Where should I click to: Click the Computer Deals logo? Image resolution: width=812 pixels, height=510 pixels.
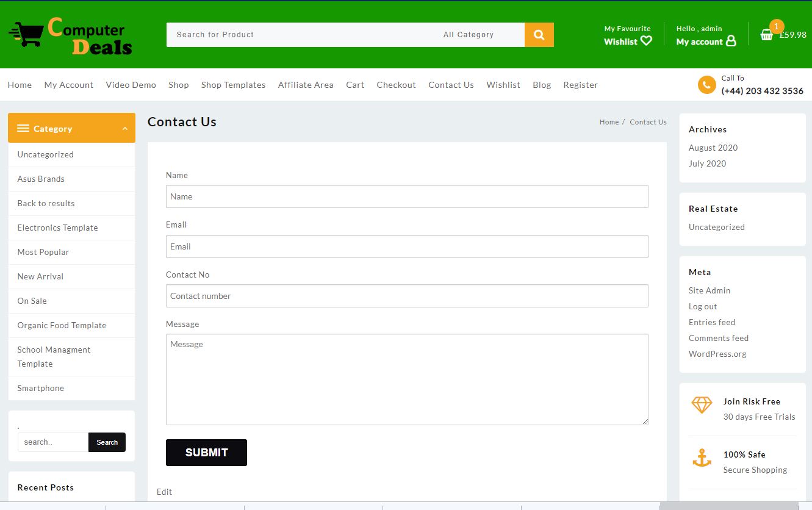[x=71, y=35]
